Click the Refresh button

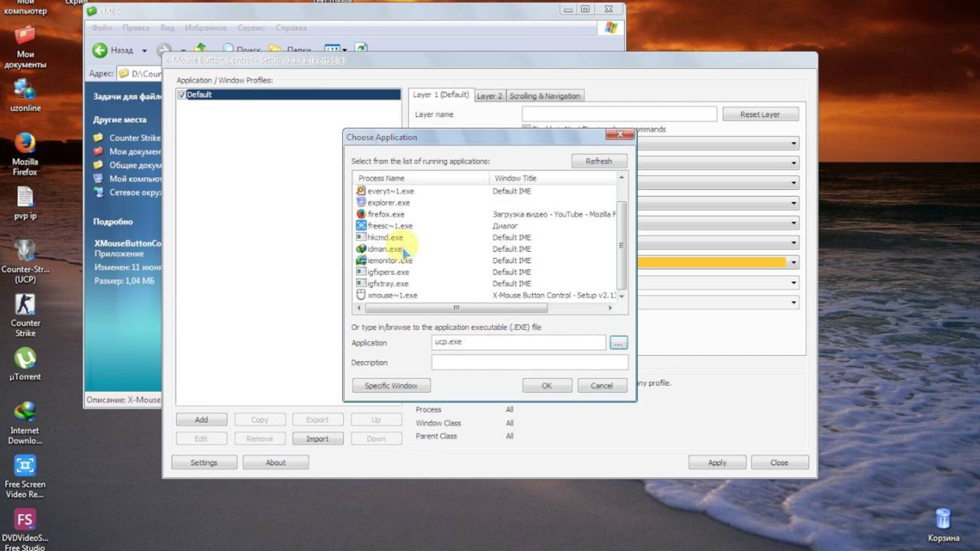click(x=599, y=161)
